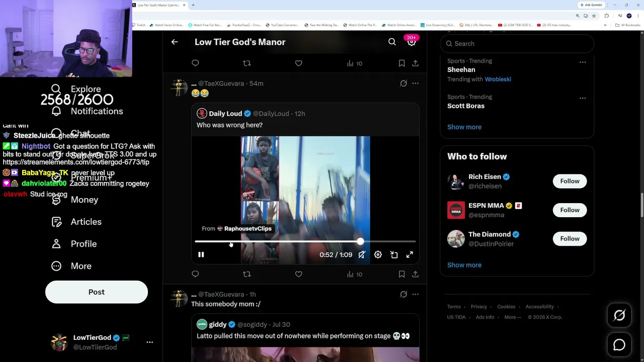Image resolution: width=644 pixels, height=362 pixels.
Task: Open the Twitch bookmark
Action: (139, 25)
